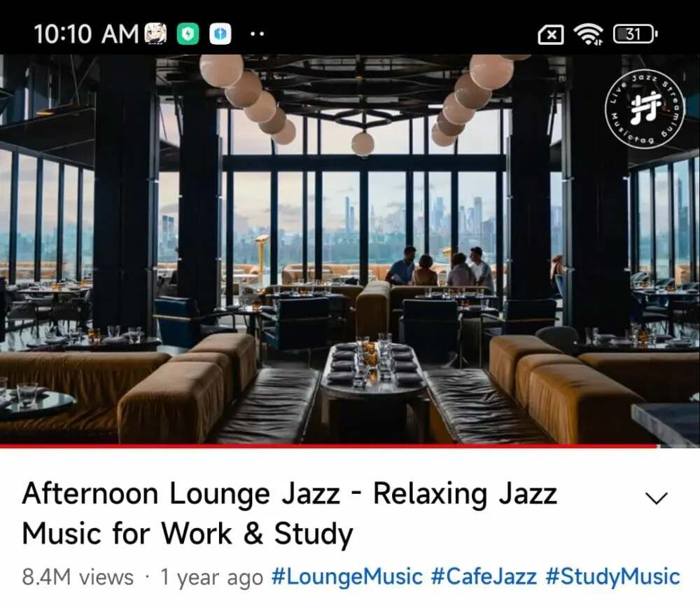Tap the group of people in the video
Image resolution: width=700 pixels, height=608 pixels.
tap(440, 266)
